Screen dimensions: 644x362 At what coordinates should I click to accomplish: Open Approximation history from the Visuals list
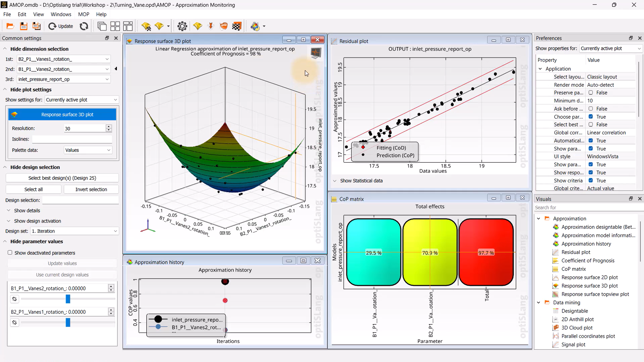tap(586, 244)
